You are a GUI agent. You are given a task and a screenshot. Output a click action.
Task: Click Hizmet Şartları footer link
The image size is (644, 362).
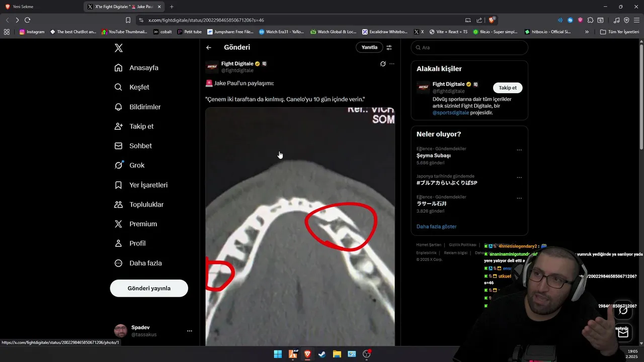(x=429, y=245)
